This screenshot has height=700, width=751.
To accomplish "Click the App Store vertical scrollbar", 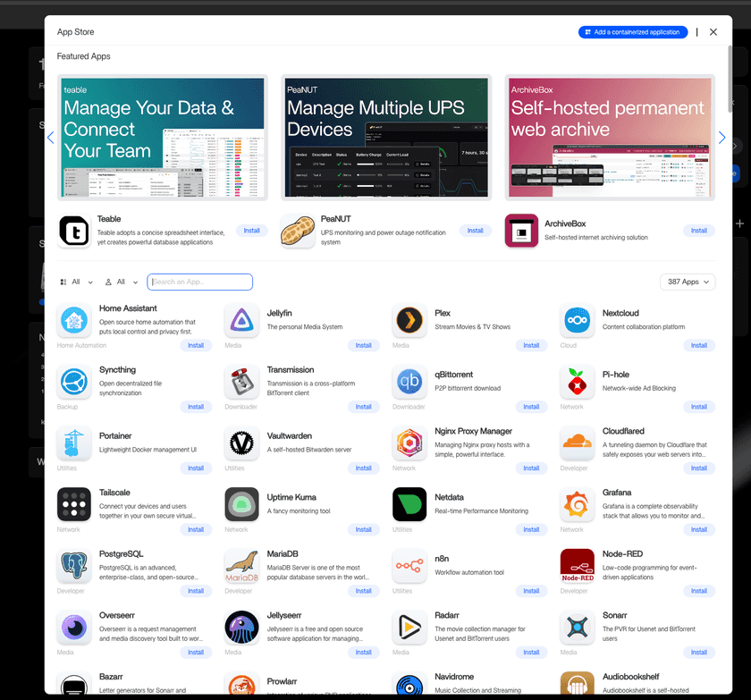I will (x=730, y=79).
